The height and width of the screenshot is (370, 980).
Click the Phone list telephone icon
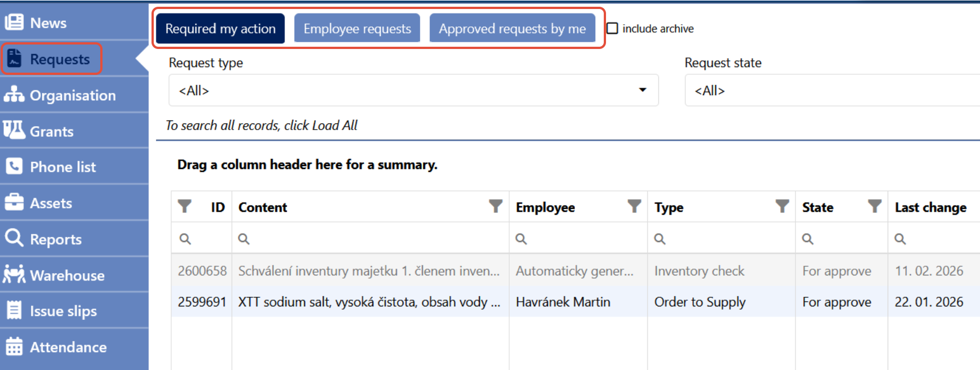click(x=14, y=166)
